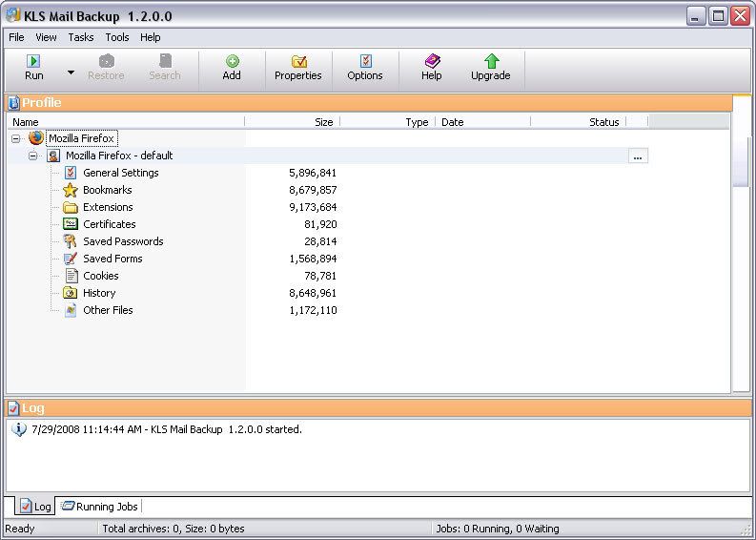Open the Run button dropdown arrow

[71, 73]
